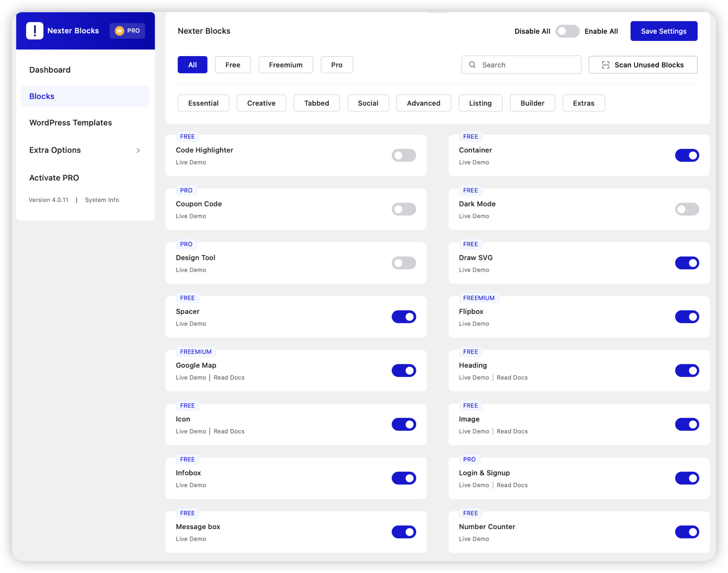The image size is (728, 573).
Task: Select the Advanced category filter
Action: pos(424,103)
